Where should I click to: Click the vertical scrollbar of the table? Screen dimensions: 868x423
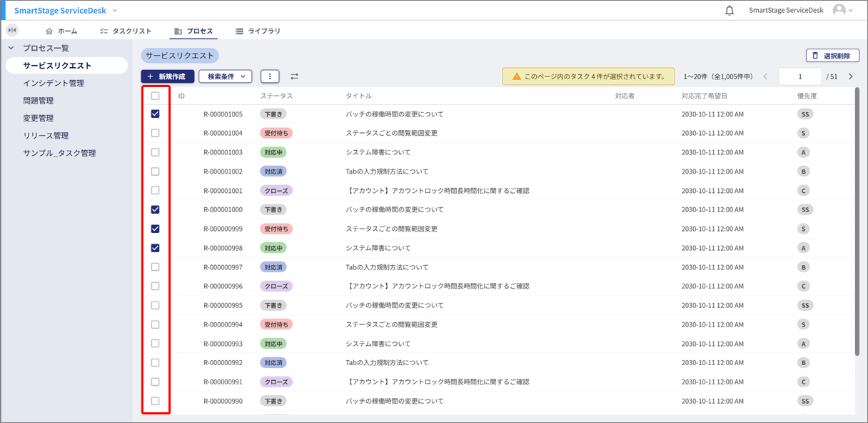click(857, 222)
